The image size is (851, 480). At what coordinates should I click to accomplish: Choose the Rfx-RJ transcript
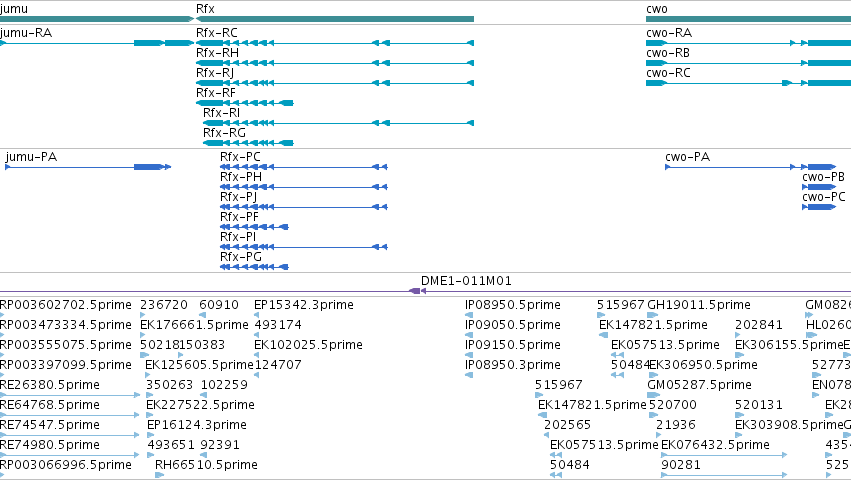tap(215, 73)
